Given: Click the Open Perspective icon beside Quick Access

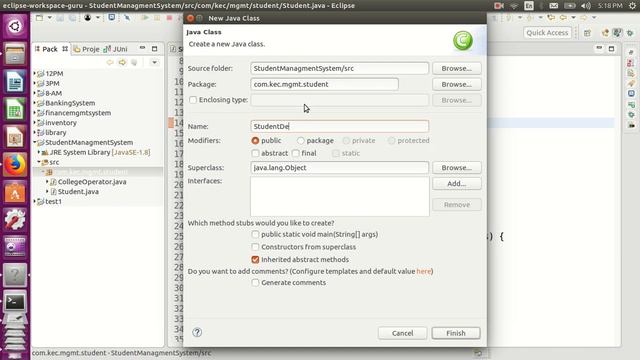Looking at the screenshot, I should point(587,33).
